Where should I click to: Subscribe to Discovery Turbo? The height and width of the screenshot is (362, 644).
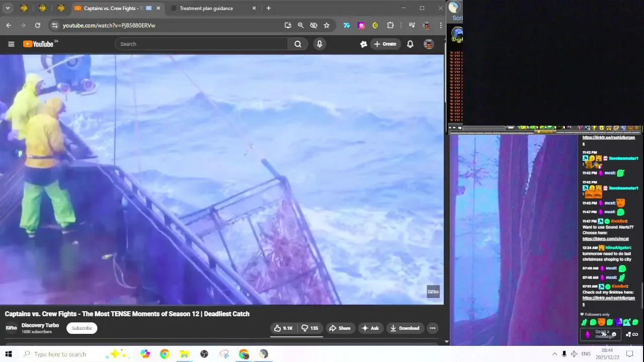point(82,328)
